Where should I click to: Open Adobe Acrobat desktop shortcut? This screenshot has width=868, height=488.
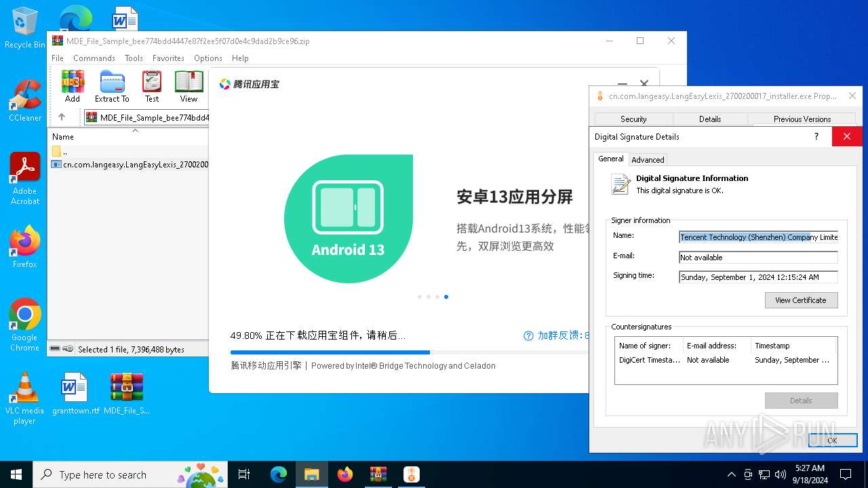pos(24,179)
